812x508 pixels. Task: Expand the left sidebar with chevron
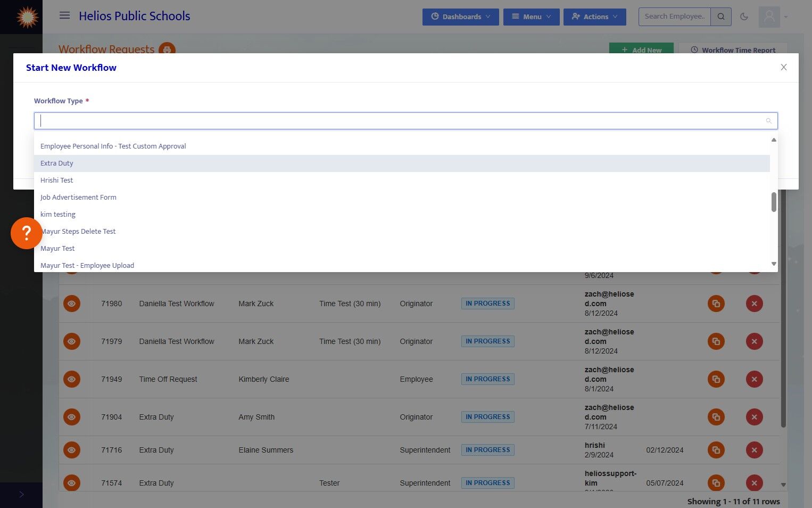pyautogui.click(x=21, y=495)
